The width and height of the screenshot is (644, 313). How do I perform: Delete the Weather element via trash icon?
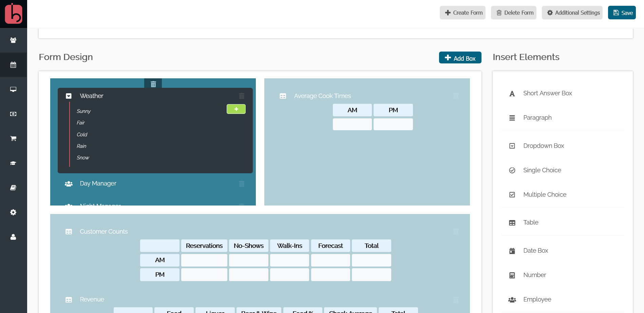pos(242,96)
